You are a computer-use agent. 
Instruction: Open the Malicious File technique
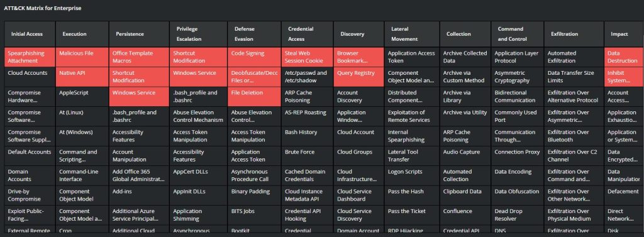click(x=82, y=57)
